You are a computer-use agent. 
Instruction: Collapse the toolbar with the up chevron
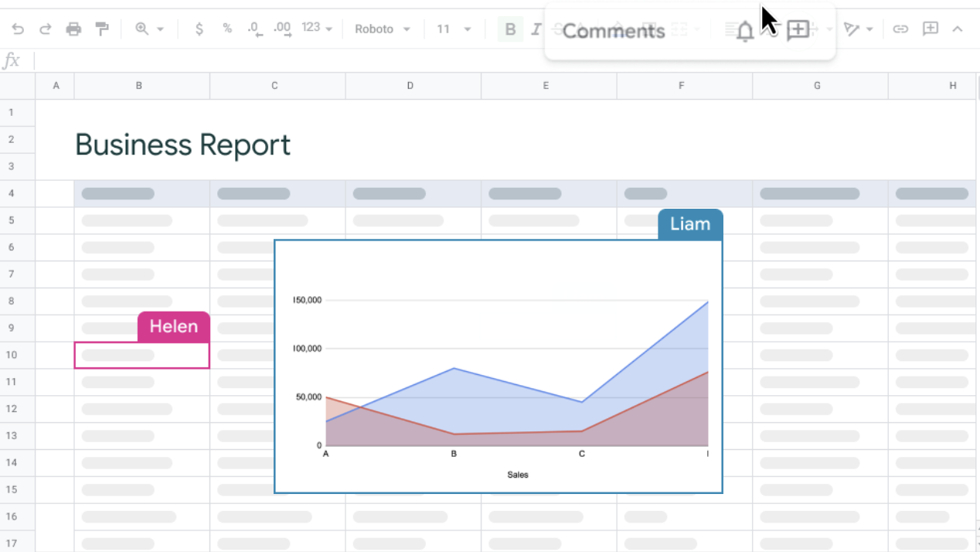(x=958, y=29)
